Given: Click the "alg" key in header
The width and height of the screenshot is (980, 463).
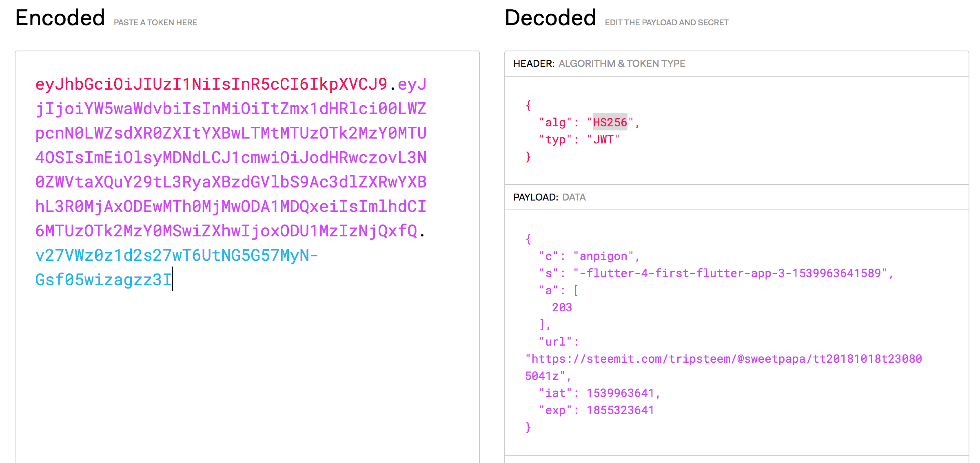Looking at the screenshot, I should click(555, 123).
